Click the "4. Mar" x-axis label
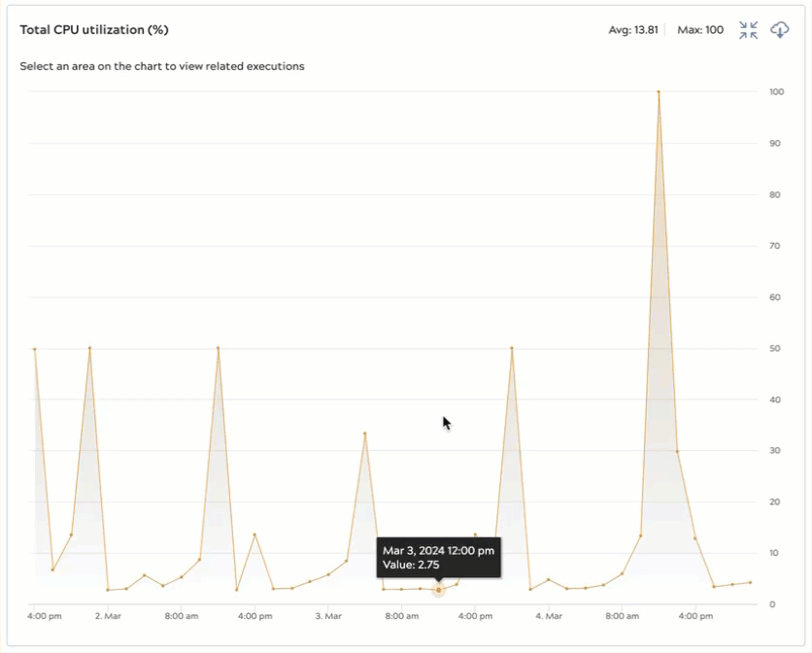812x653 pixels. click(549, 615)
